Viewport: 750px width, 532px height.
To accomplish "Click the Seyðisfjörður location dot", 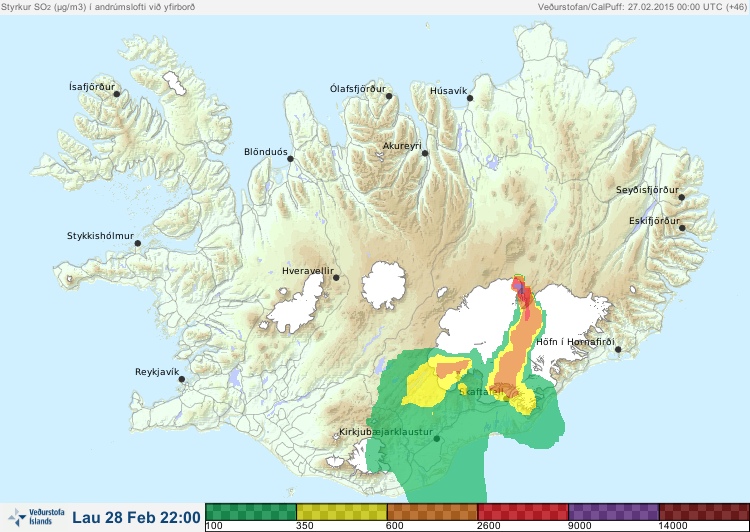I will [682, 197].
